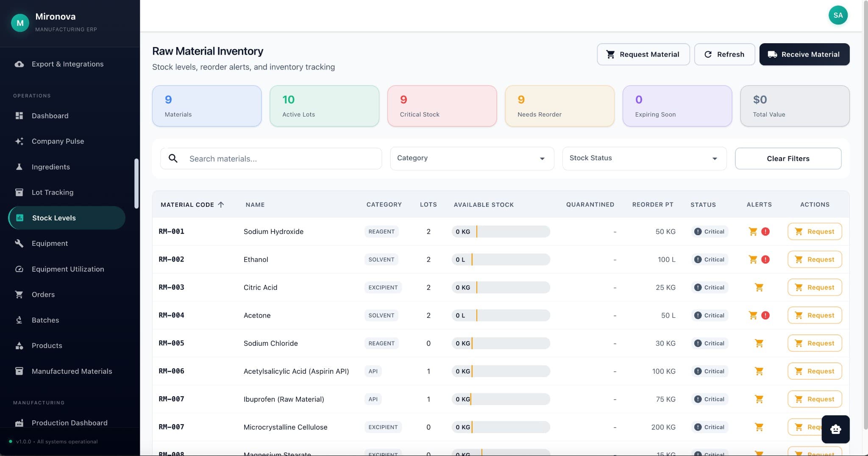Click the Export & Integrations cloud icon
868x456 pixels.
[x=19, y=64]
